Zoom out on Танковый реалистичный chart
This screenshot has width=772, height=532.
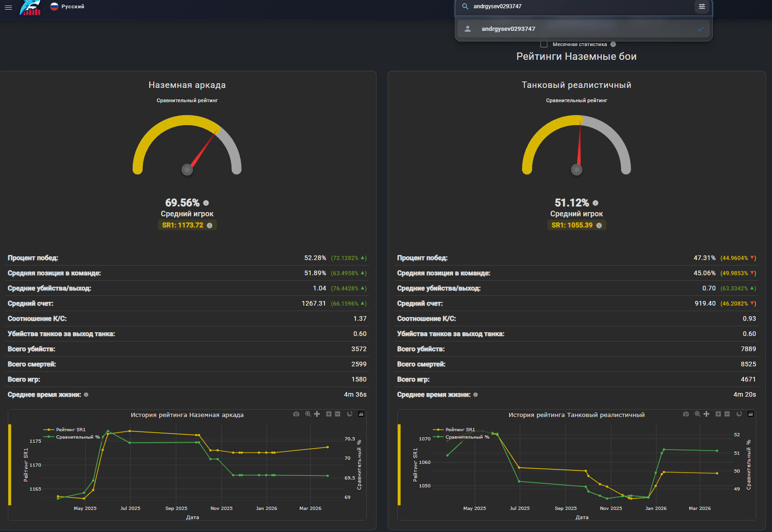tap(727, 414)
